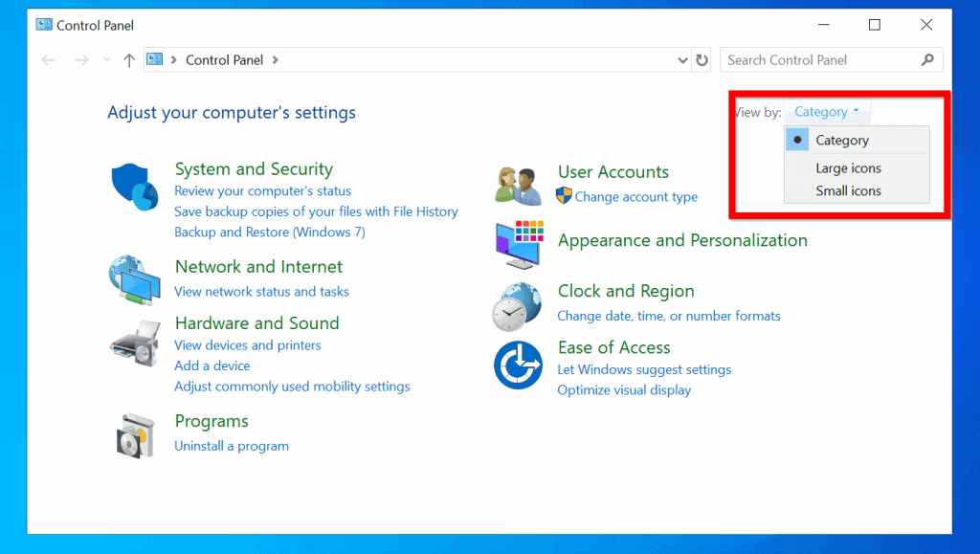The height and width of the screenshot is (554, 980).
Task: Open Save backup copies with File History
Action: click(x=316, y=211)
